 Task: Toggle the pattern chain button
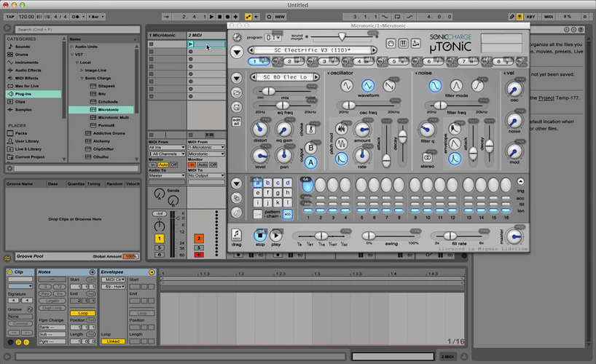[288, 214]
